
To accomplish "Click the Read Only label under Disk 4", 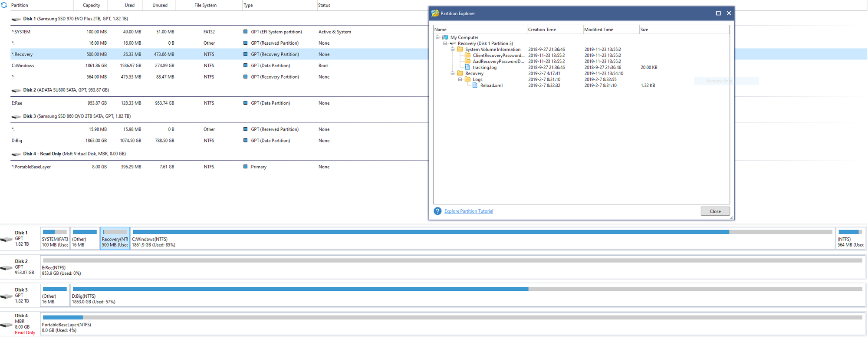I will coord(25,333).
